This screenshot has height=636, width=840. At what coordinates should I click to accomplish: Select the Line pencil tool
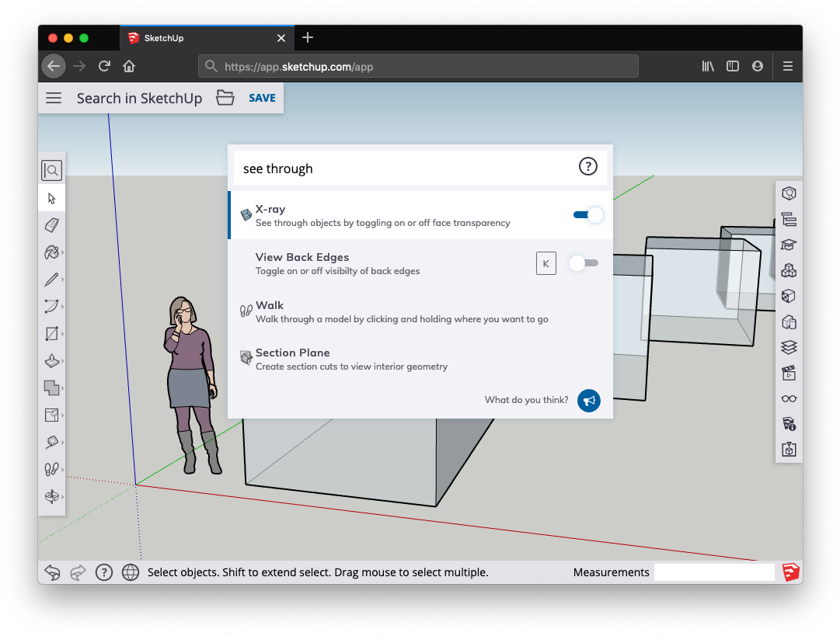point(52,280)
